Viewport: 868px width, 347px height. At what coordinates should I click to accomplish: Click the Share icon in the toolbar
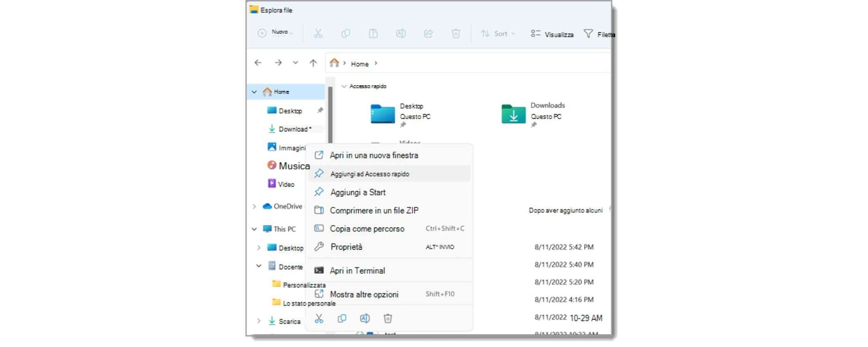428,34
